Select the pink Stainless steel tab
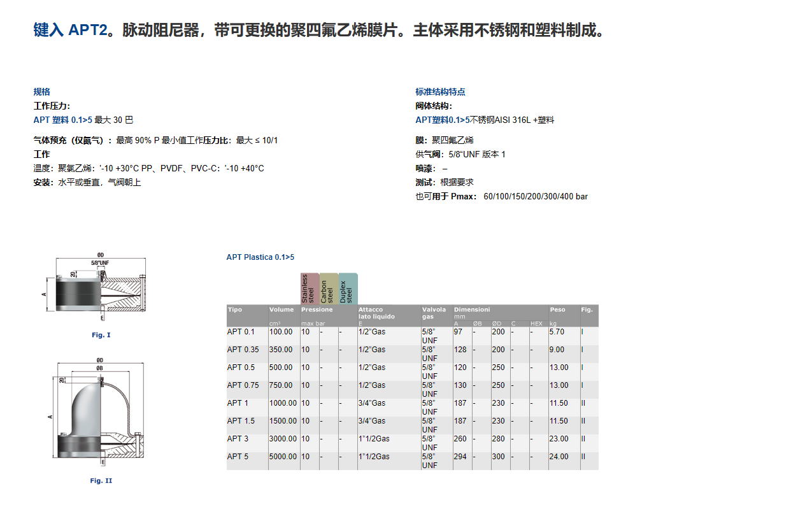The image size is (812, 514). pos(310,289)
